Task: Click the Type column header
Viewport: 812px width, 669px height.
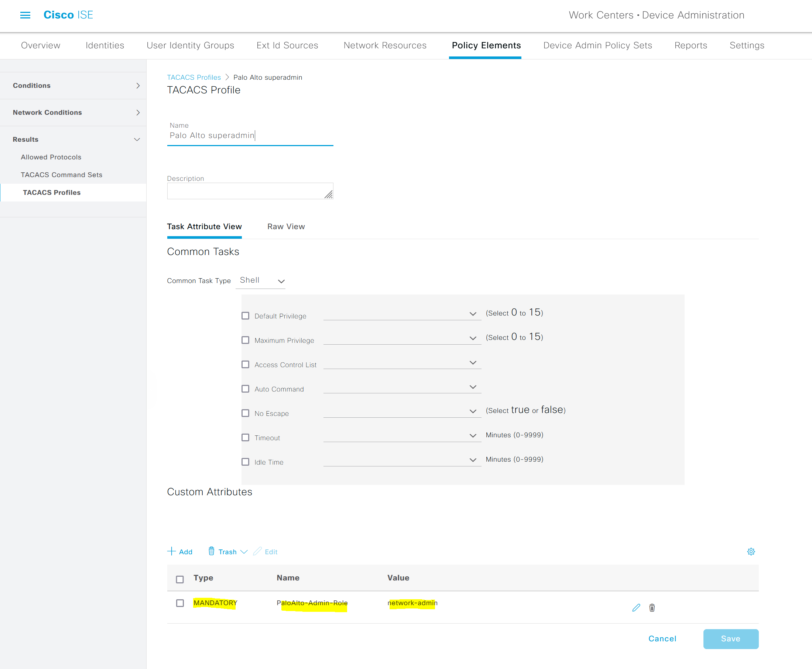Action: [x=203, y=577]
